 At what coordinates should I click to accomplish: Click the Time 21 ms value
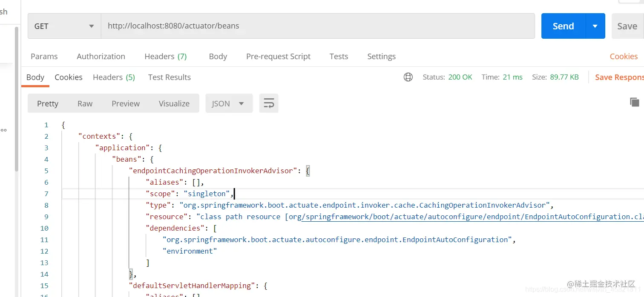pyautogui.click(x=512, y=77)
